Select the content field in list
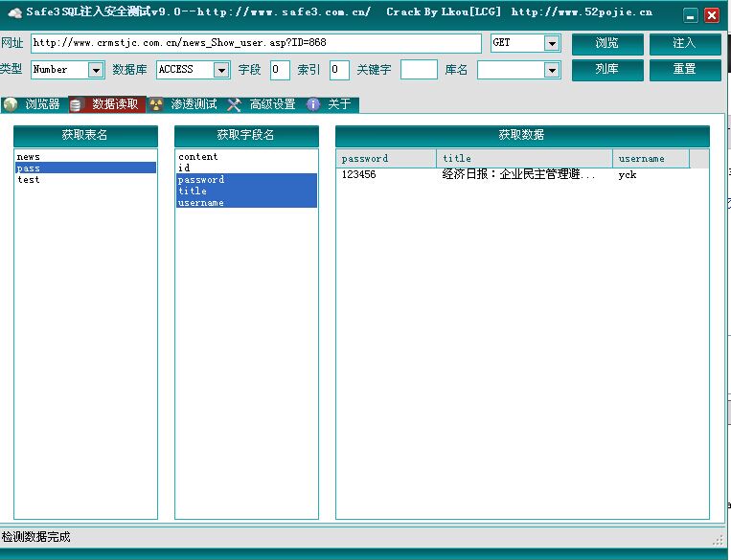 pos(246,157)
